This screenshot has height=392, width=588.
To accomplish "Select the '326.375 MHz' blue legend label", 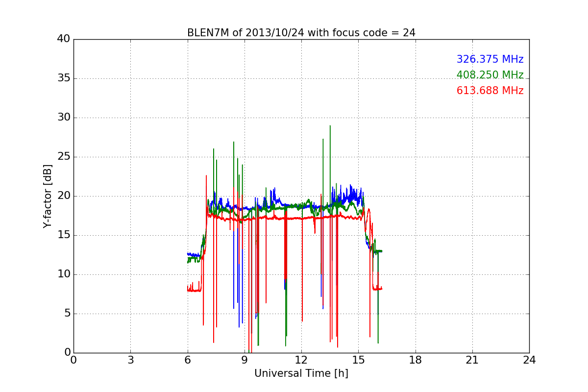I will pyautogui.click(x=490, y=59).
